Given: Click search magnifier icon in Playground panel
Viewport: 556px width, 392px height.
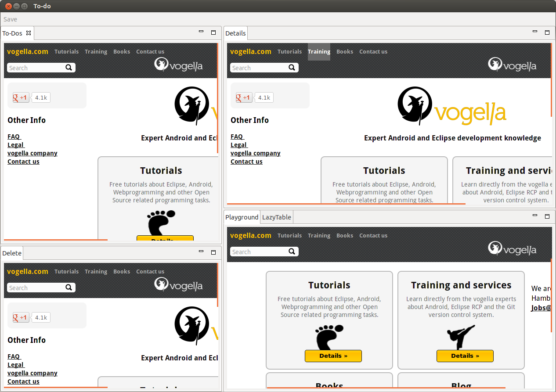Looking at the screenshot, I should (x=292, y=252).
